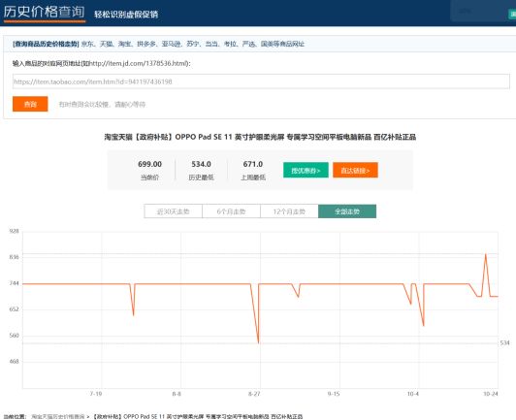The width and height of the screenshot is (516, 420).
Task: Click the 8-8 date label on x-axis
Action: coord(177,394)
